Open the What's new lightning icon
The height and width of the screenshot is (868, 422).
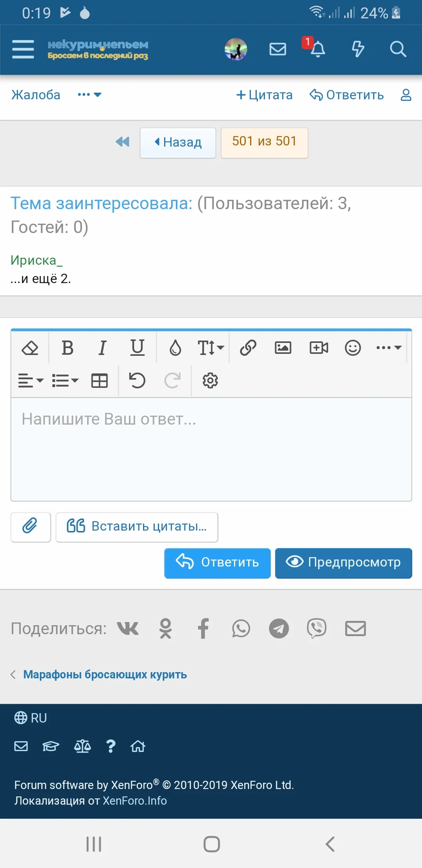[358, 49]
